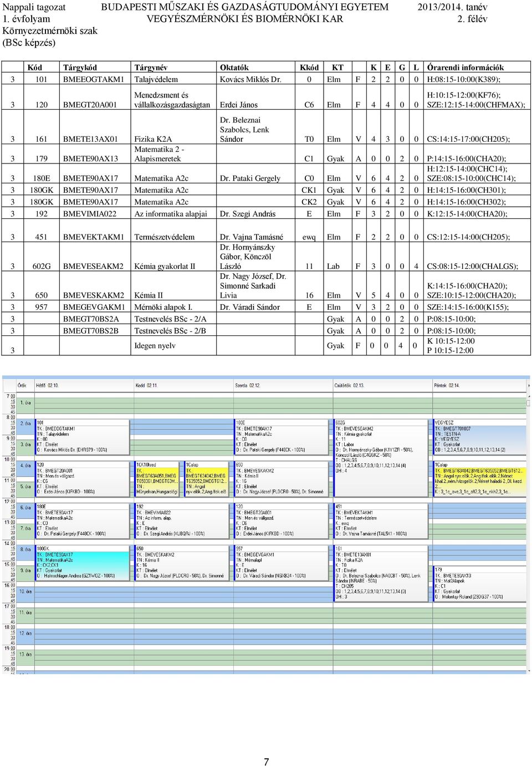Image resolution: width=532 pixels, height=766 pixels.
Task: Click the CS:14:15-17:00(CH205); schedule entry
Action: tap(468, 139)
